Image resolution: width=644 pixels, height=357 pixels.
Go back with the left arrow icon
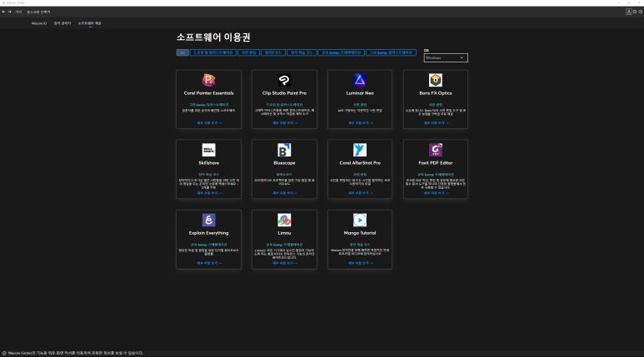tap(3, 12)
